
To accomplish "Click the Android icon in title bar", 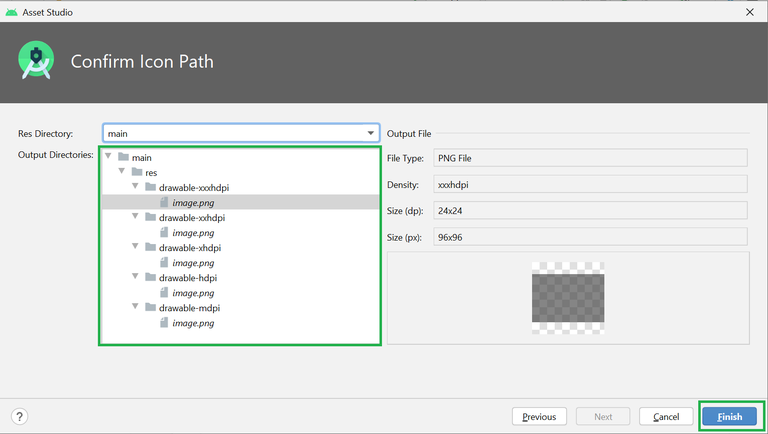I will (11, 12).
